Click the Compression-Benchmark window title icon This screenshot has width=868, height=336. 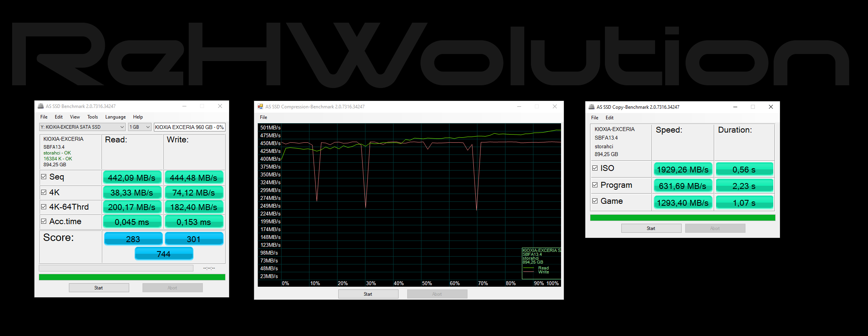point(260,106)
